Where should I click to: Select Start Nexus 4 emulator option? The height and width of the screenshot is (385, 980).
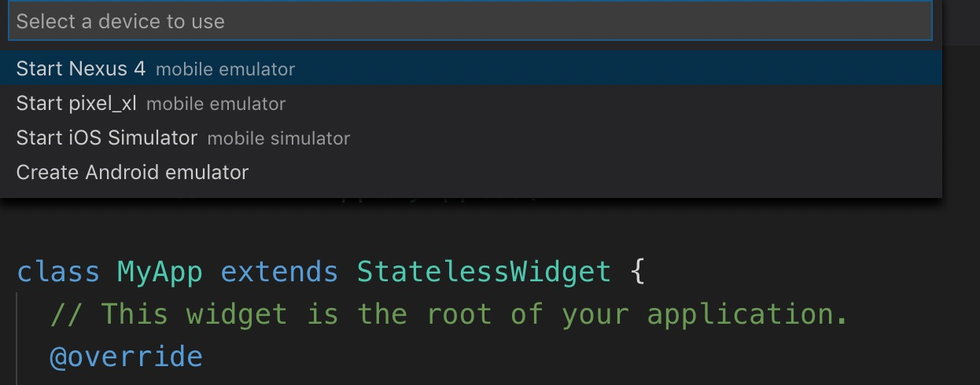(x=80, y=68)
